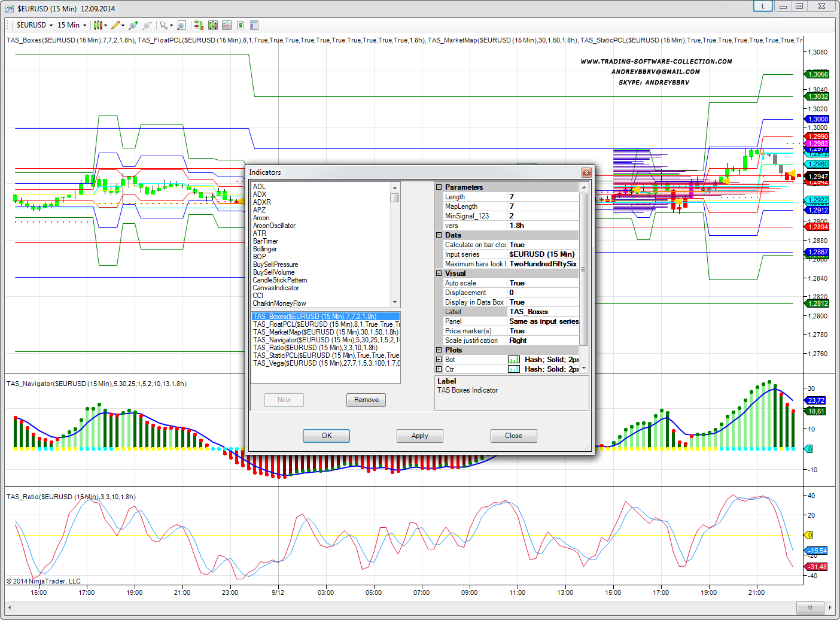Open the Data Box toolbar icon

pyautogui.click(x=226, y=25)
